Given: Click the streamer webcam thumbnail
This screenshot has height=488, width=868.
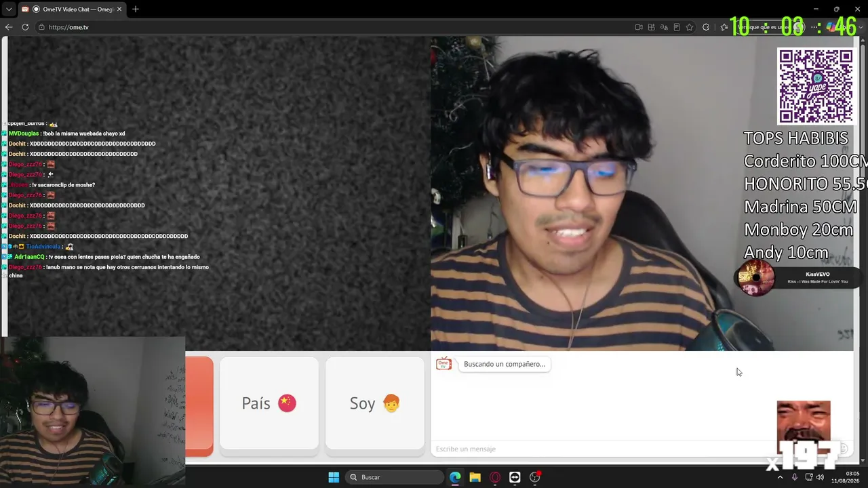Looking at the screenshot, I should (93, 412).
